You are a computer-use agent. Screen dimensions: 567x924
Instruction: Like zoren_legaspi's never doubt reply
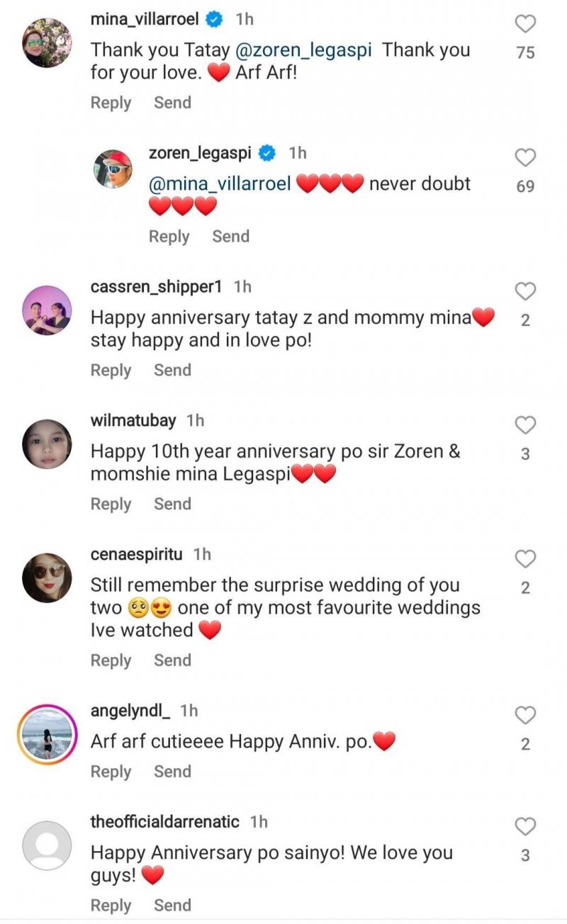point(524,157)
